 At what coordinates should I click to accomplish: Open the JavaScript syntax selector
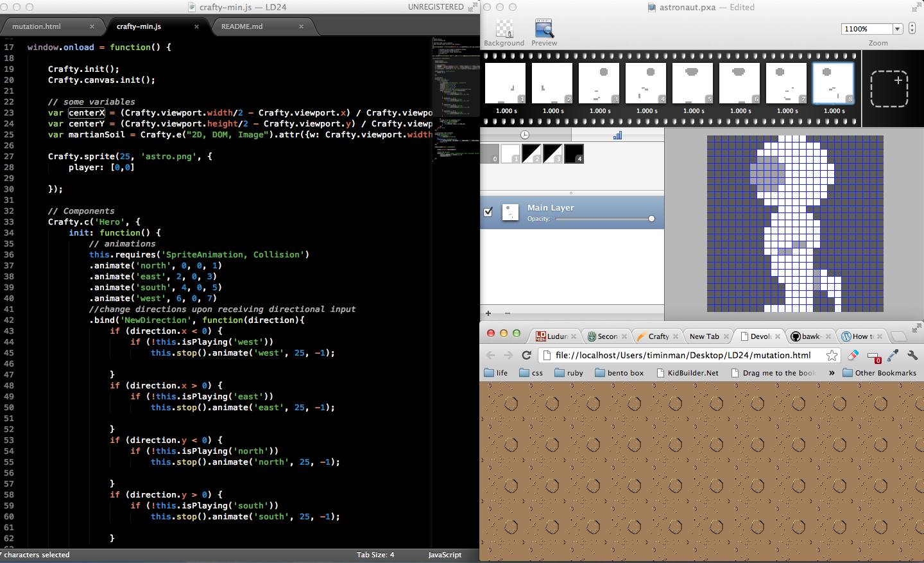click(445, 555)
